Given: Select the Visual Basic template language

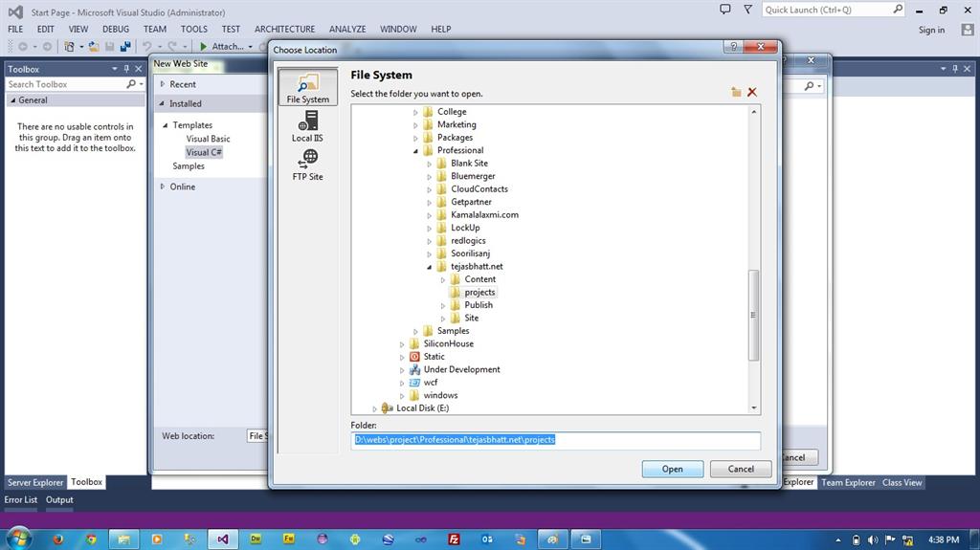Looking at the screenshot, I should click(208, 139).
